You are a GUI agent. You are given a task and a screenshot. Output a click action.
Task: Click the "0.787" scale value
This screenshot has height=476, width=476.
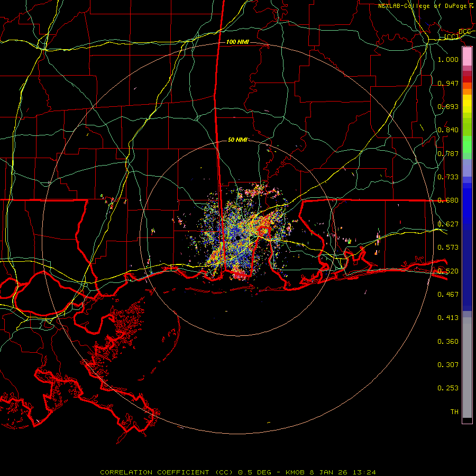click(448, 153)
